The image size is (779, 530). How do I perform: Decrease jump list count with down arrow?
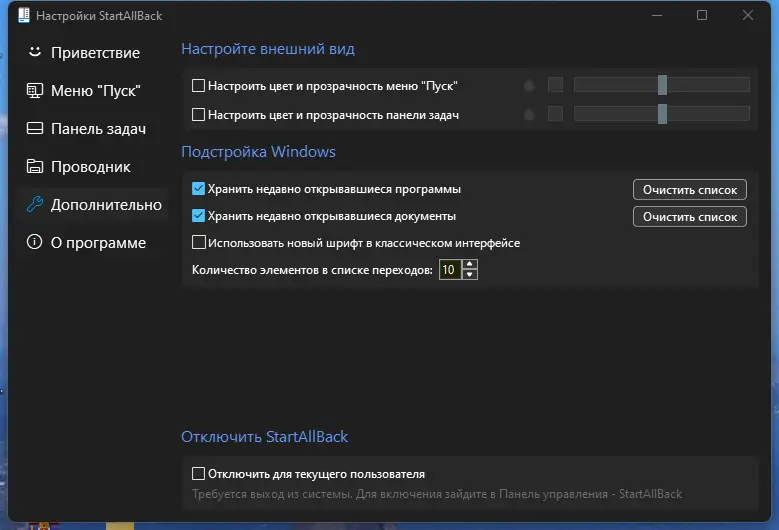(x=469, y=275)
